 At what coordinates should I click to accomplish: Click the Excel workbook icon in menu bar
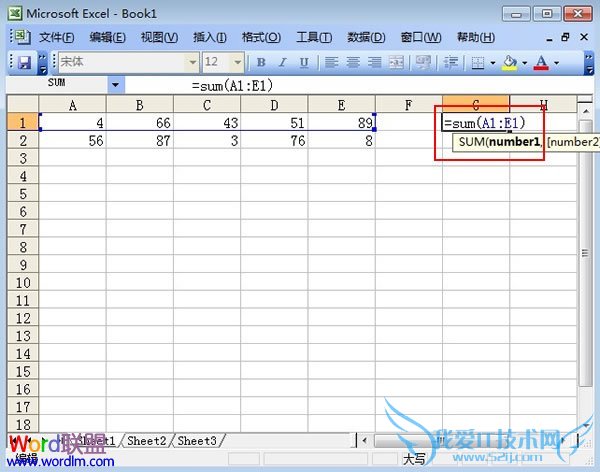click(22, 37)
